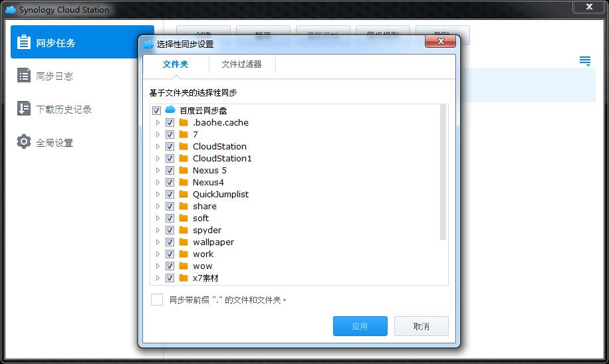609x364 pixels.
Task: Select the spyder folder name
Action: click(207, 230)
